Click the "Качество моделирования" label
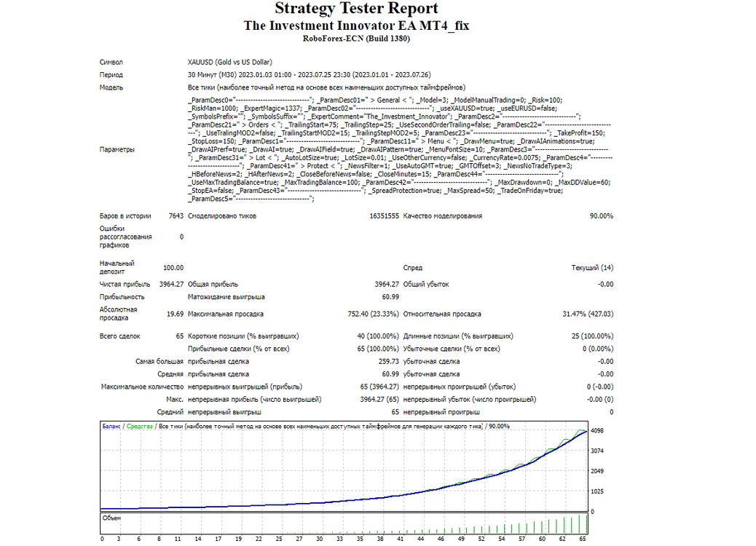The height and width of the screenshot is (546, 756). tap(443, 216)
